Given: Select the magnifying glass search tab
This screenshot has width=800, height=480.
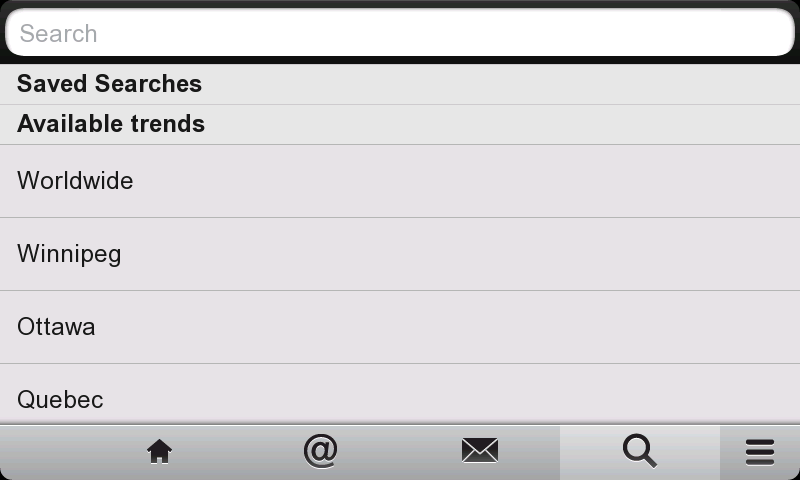Looking at the screenshot, I should (x=639, y=452).
